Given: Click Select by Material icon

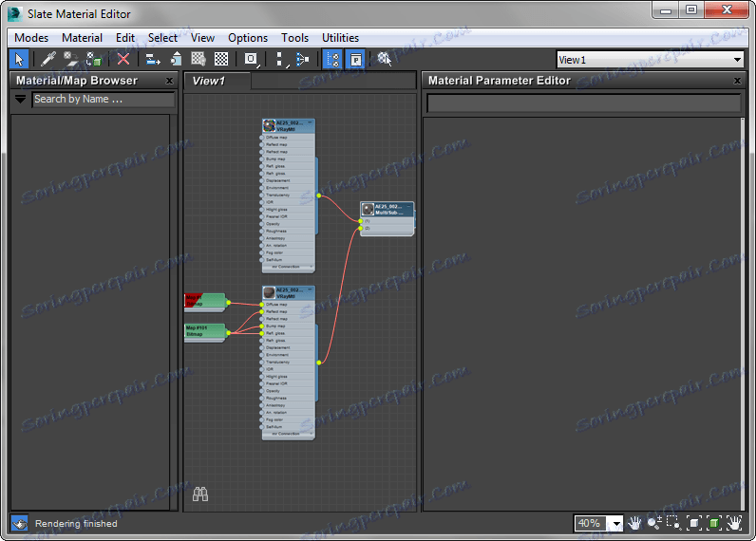Looking at the screenshot, I should click(385, 59).
